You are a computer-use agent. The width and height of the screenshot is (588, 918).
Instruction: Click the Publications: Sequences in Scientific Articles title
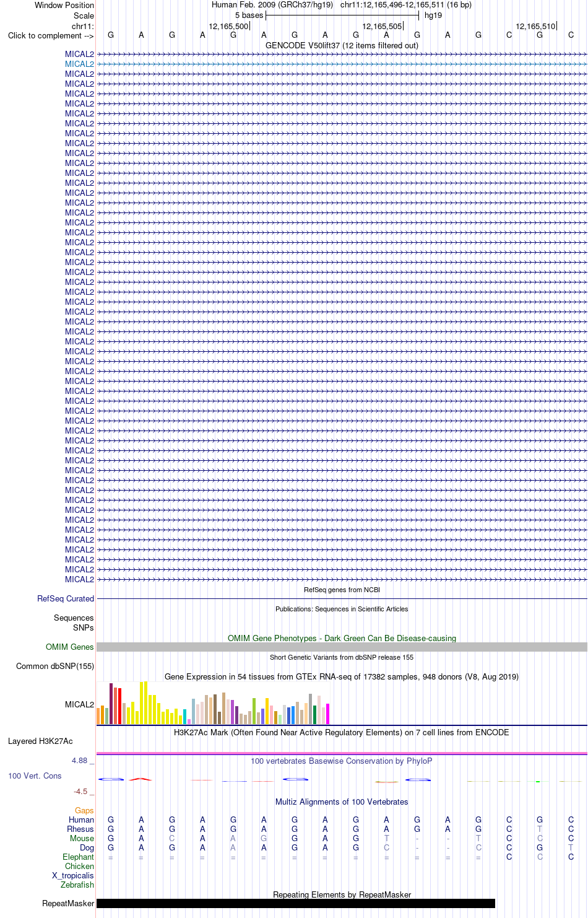pos(342,609)
